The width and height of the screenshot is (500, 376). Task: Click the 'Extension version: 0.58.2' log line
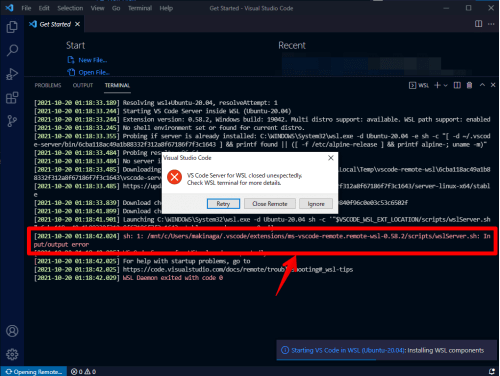[306, 119]
